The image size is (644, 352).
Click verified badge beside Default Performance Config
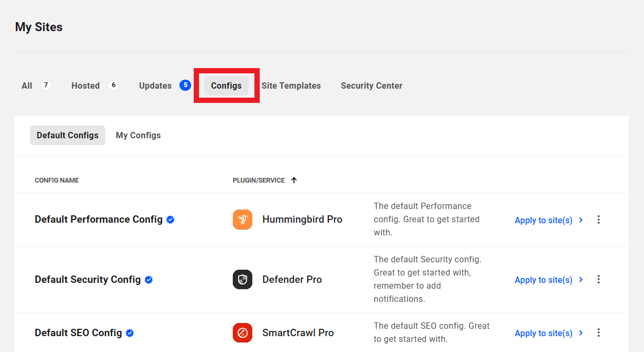pos(171,220)
